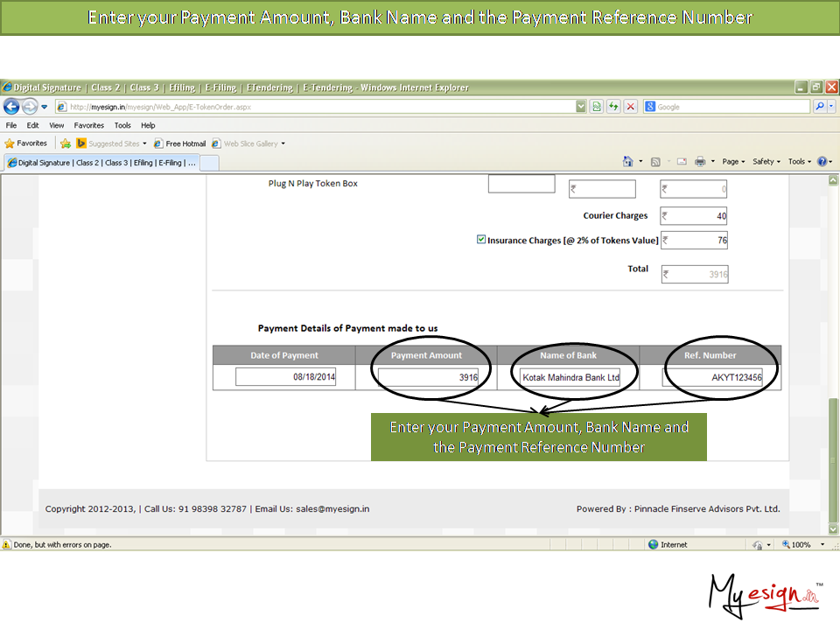Viewport: 840px width, 630px height.
Task: Click the browser Back button
Action: click(11, 107)
